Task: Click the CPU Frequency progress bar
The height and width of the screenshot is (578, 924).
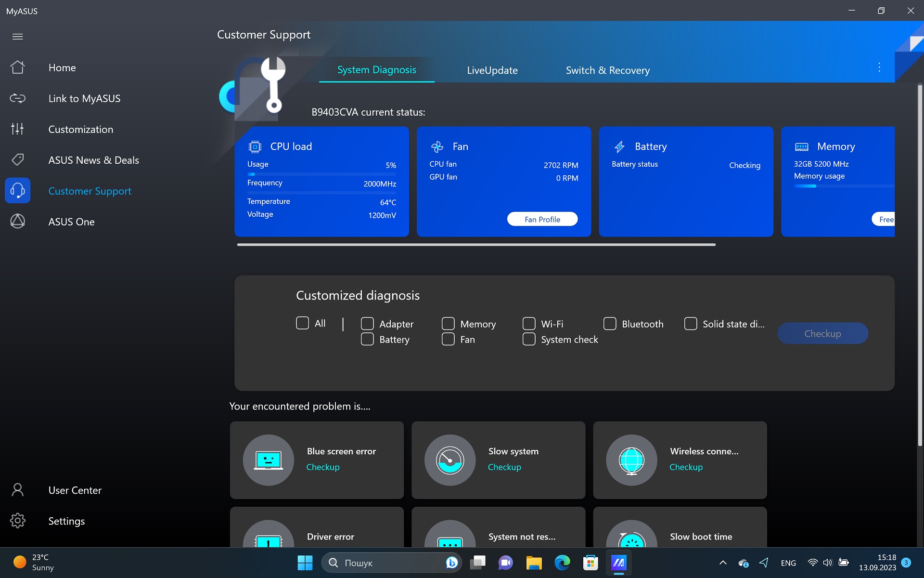Action: 321,193
